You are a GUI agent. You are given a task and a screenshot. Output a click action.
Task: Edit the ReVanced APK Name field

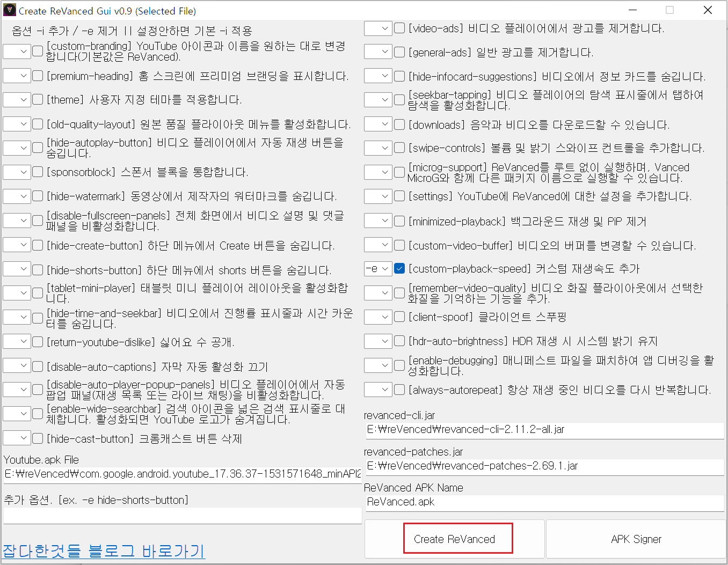coord(545,502)
